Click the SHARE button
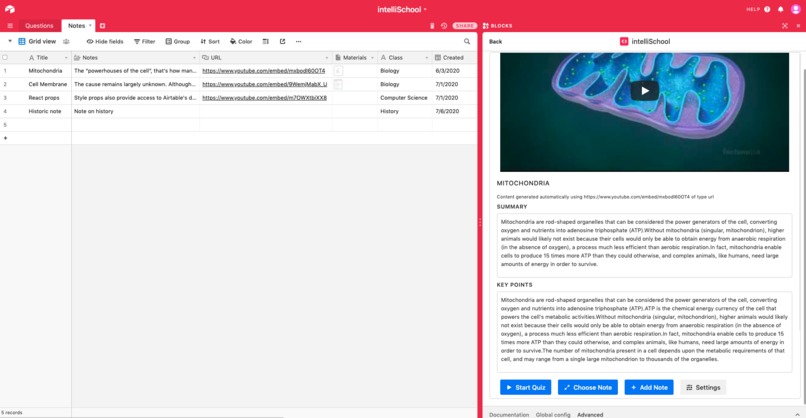The width and height of the screenshot is (806, 418). 465,26
